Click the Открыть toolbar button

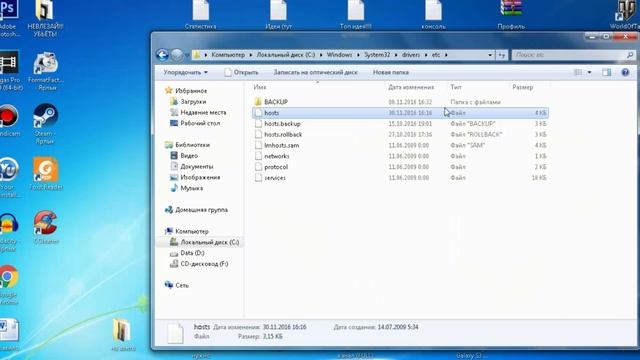[x=241, y=72]
